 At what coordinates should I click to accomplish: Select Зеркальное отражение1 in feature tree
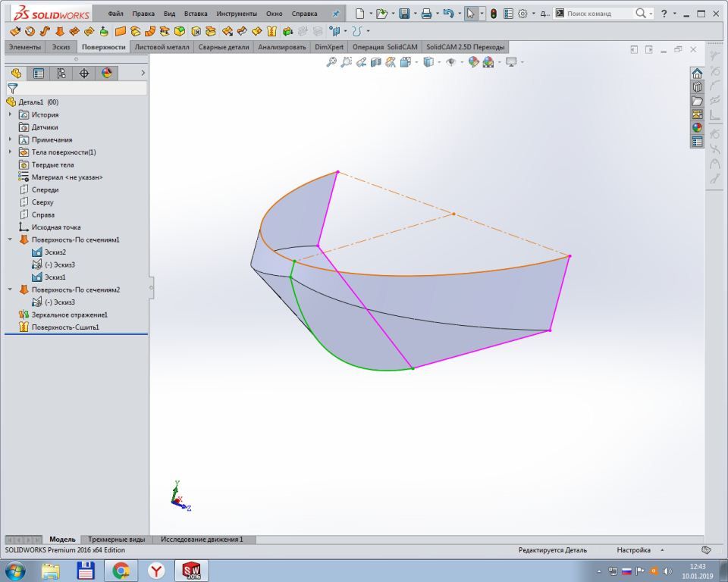coord(69,314)
